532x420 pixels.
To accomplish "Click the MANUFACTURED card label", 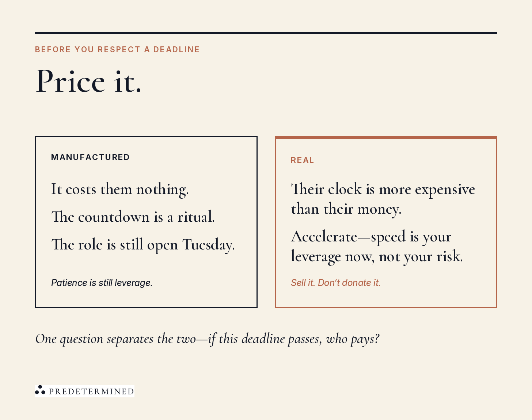I will [x=90, y=157].
